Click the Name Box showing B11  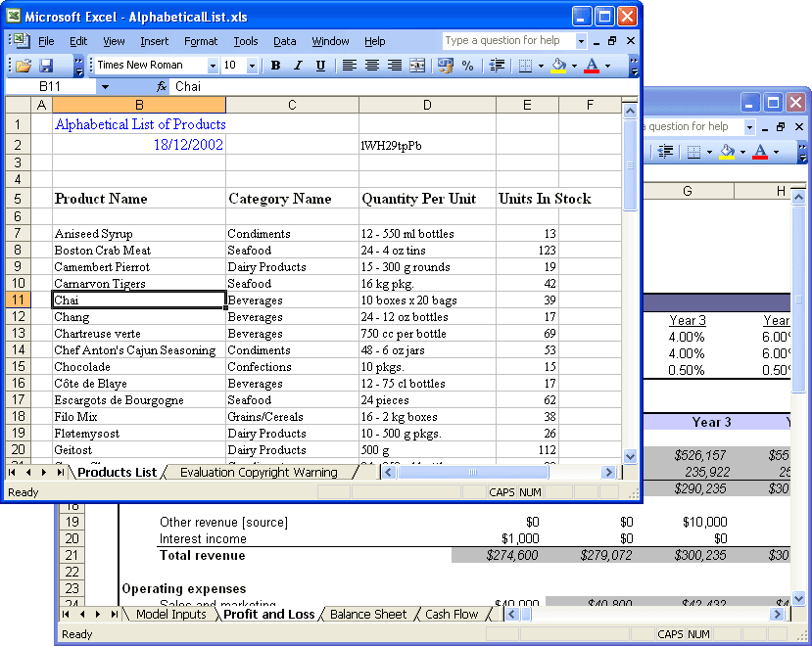[x=50, y=86]
